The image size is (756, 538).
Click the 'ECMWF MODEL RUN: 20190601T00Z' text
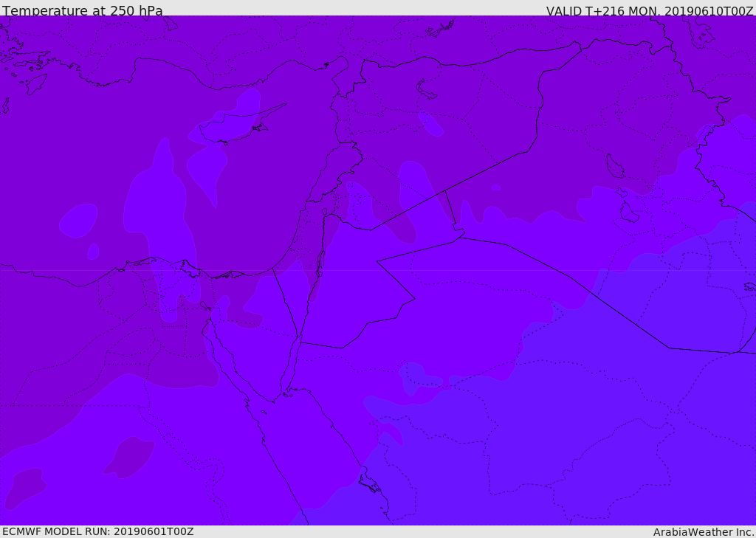pos(98,531)
